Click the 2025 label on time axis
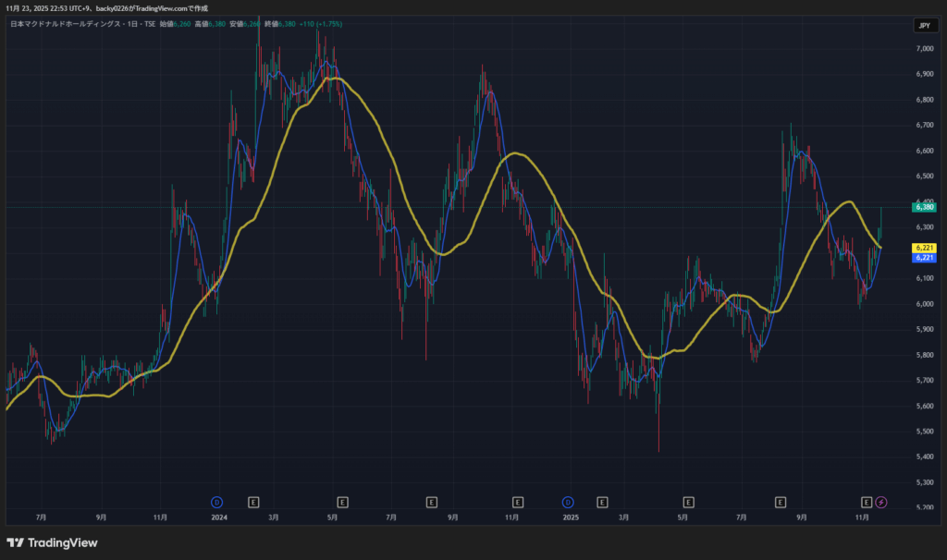Screen dimensions: 947x560 coord(571,517)
